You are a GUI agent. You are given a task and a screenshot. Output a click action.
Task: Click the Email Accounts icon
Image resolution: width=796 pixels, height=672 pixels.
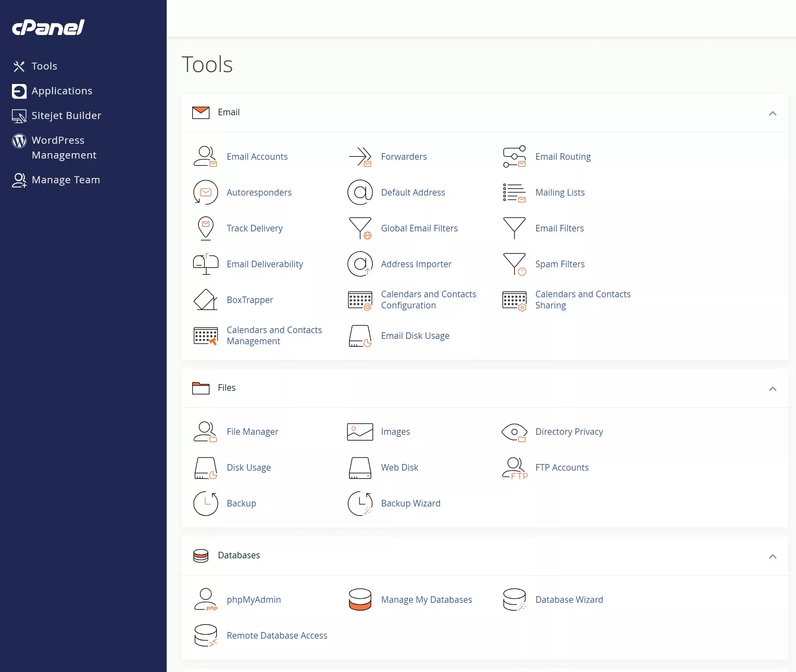[205, 156]
